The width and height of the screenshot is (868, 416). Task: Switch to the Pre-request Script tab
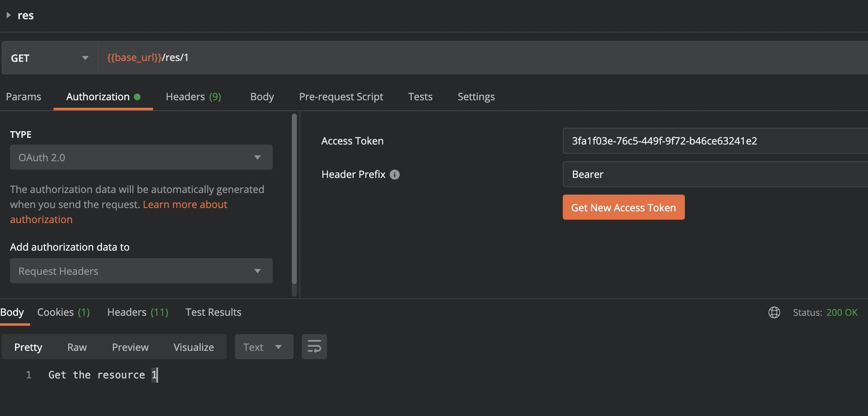pyautogui.click(x=341, y=97)
